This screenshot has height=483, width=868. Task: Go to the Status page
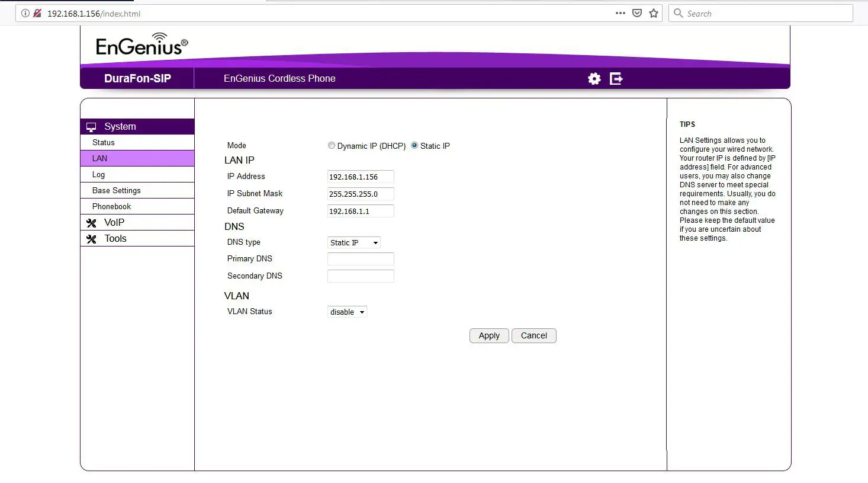[x=104, y=142]
